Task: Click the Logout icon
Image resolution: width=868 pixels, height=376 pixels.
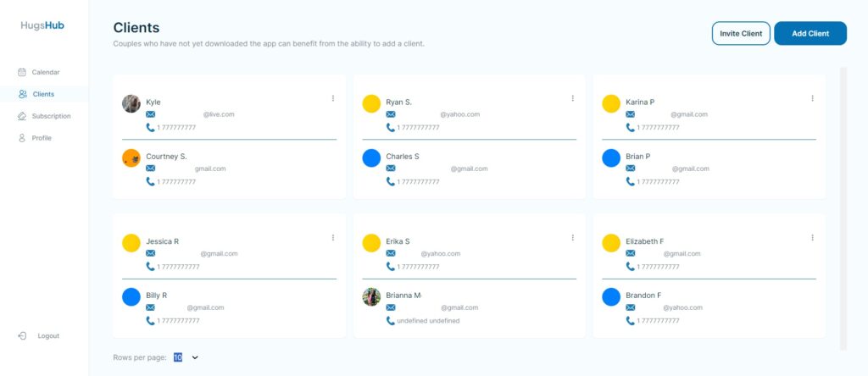Action: point(22,336)
